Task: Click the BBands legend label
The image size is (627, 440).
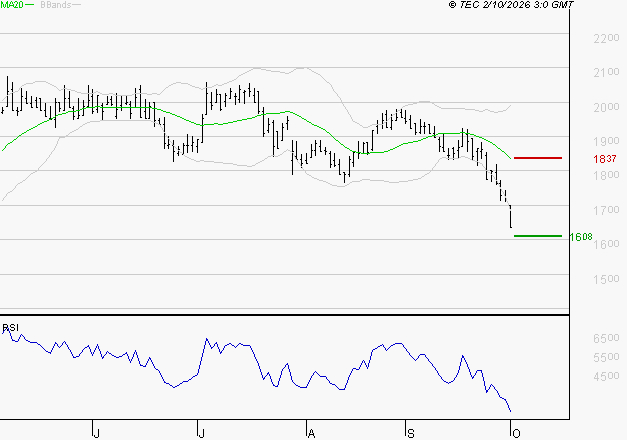Action: 56,5
